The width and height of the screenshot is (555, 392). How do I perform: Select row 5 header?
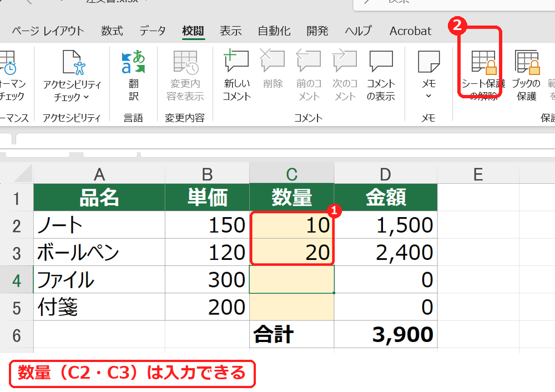tap(16, 307)
